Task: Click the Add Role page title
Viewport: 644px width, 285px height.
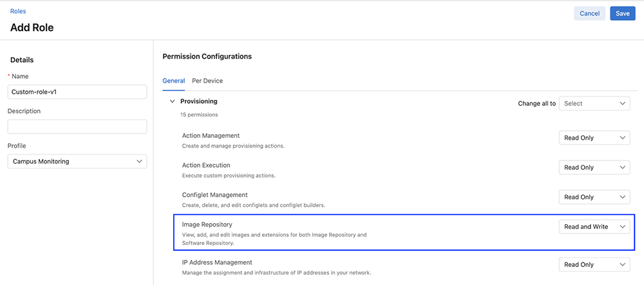Action: click(32, 28)
